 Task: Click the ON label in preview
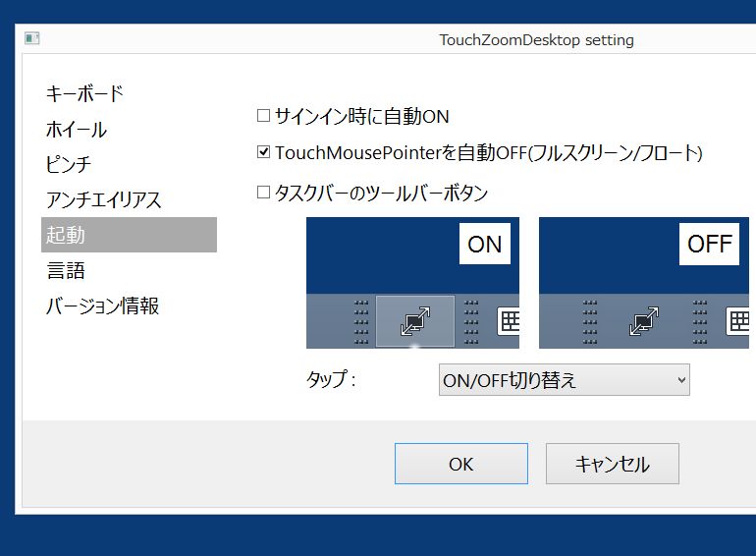tap(485, 244)
